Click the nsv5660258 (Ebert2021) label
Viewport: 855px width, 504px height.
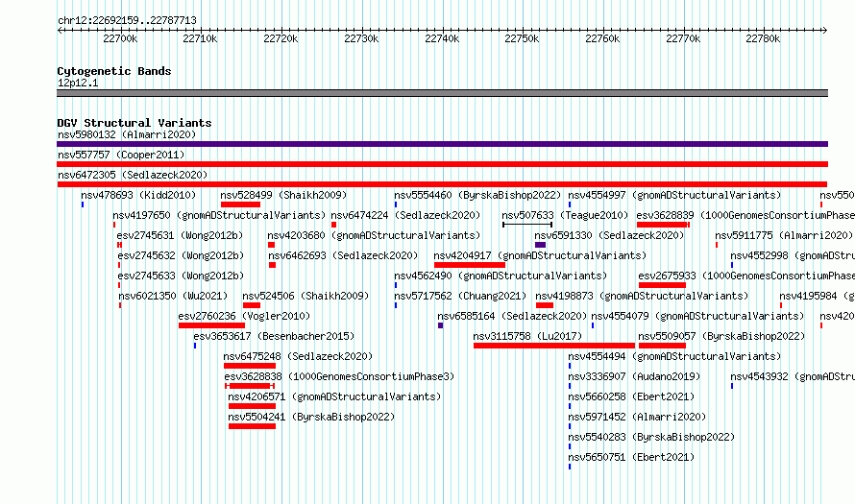tap(631, 396)
